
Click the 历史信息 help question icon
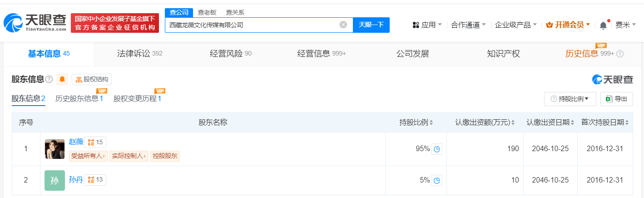(620, 54)
